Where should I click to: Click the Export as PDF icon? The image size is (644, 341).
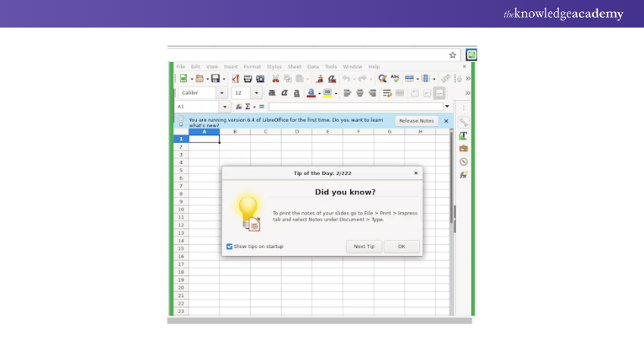pyautogui.click(x=235, y=78)
